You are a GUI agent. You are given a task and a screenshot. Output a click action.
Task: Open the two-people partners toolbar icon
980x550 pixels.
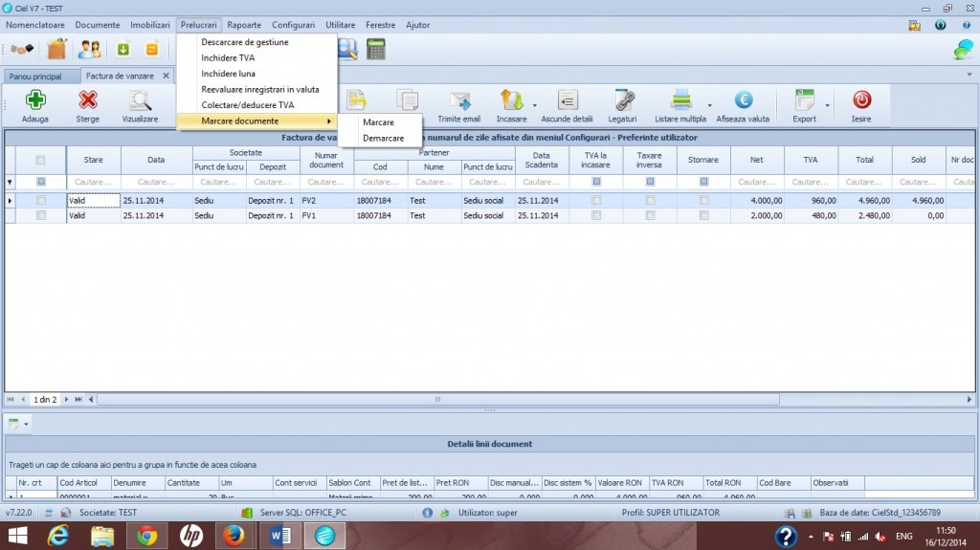click(90, 49)
